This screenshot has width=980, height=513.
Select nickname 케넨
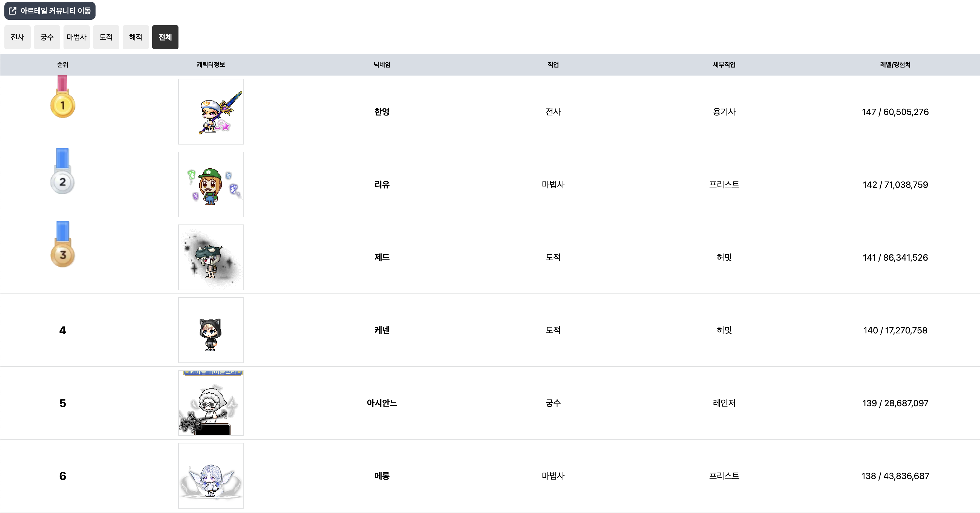pyautogui.click(x=382, y=330)
